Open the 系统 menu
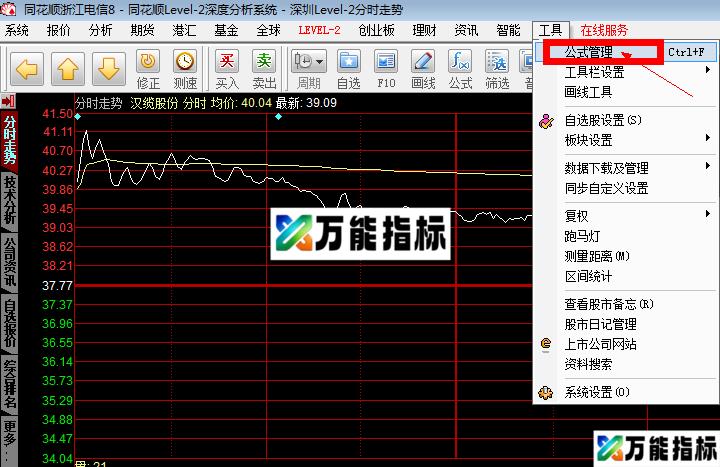Viewport: 720px width, 467px height. (17, 31)
